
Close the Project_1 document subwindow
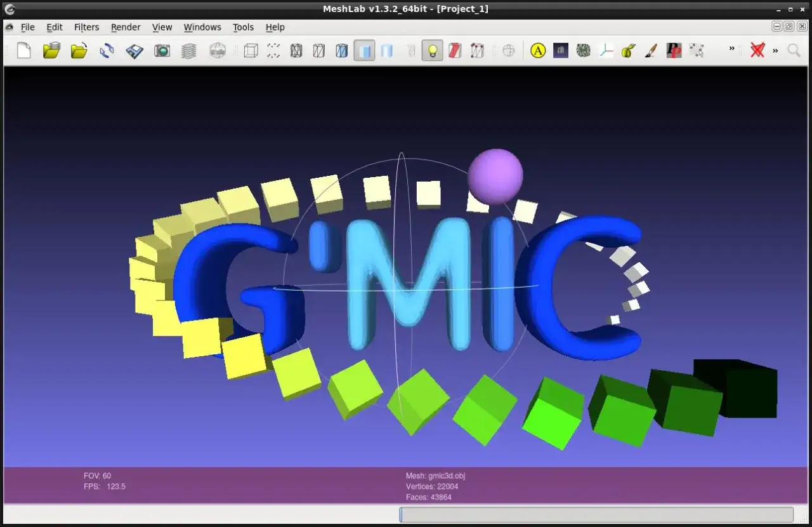[x=802, y=27]
